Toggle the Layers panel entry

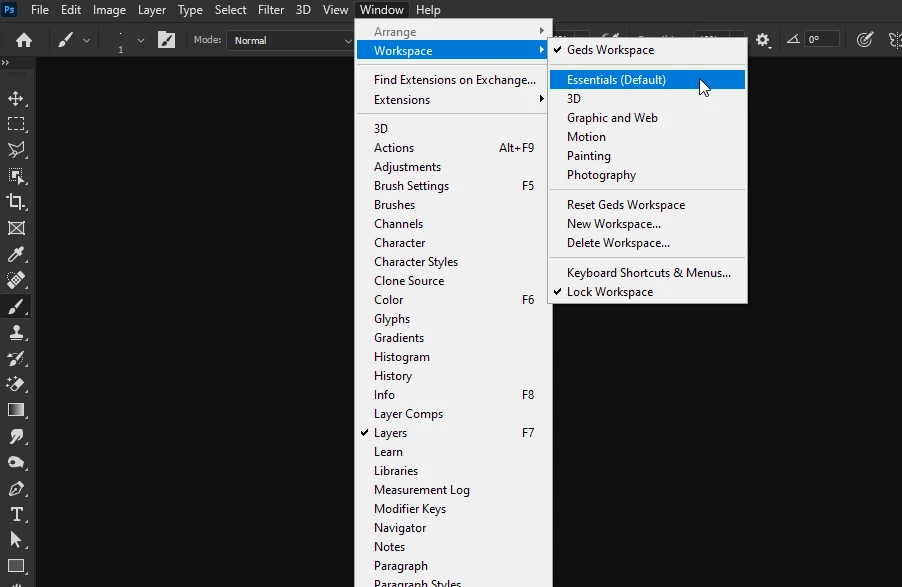coord(453,433)
